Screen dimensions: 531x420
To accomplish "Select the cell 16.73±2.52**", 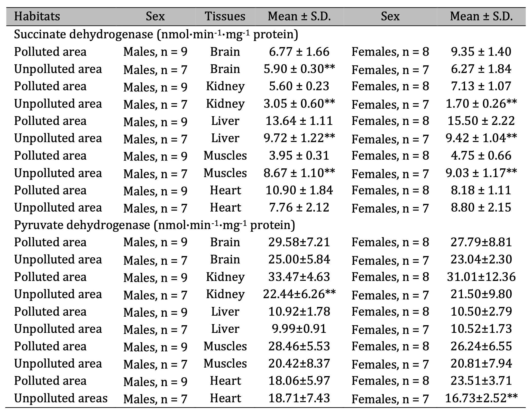I will tap(481, 398).
